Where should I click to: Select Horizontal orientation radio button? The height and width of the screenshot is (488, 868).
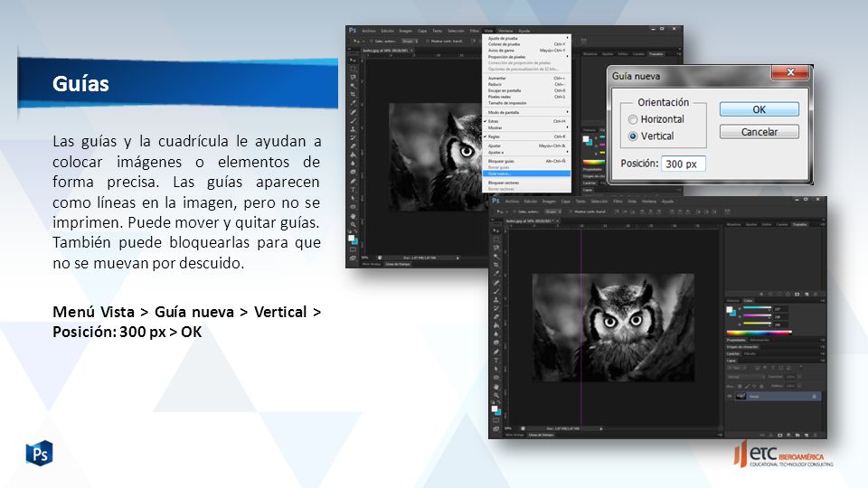point(633,119)
